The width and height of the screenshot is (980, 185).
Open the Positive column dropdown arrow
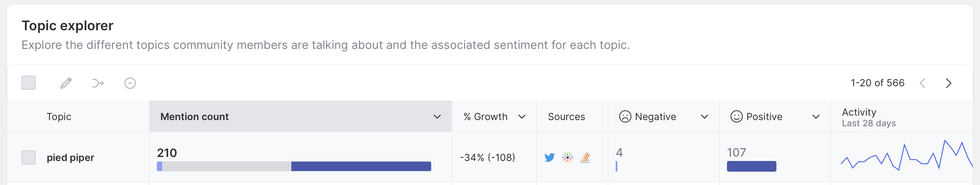click(816, 117)
